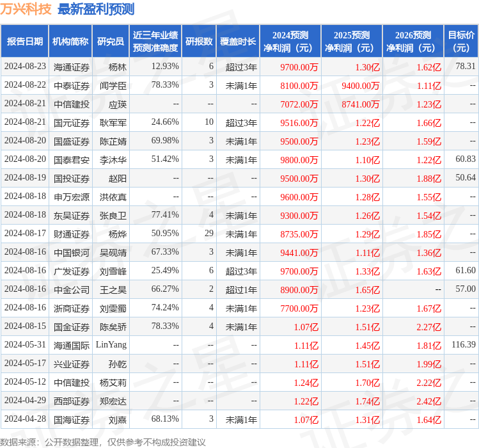479x448 pixels.
Task: Select the 中金公司 institution cell
Action: point(72,290)
